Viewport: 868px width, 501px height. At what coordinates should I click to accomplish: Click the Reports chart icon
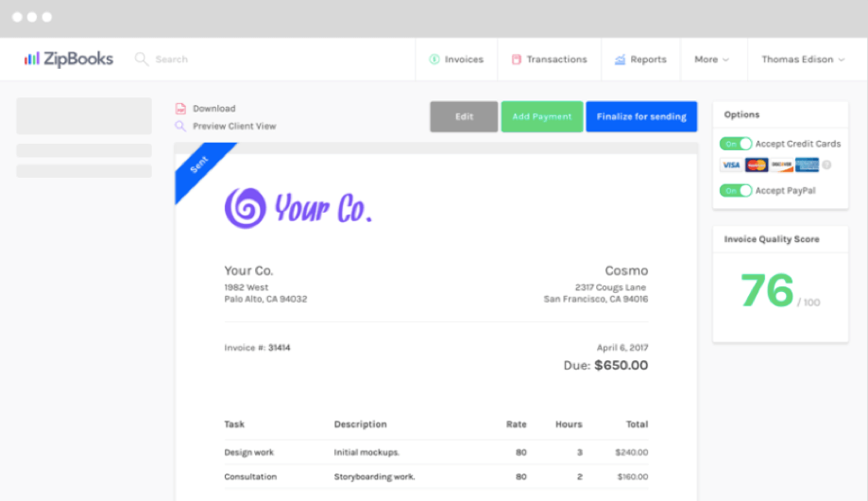[x=620, y=60]
